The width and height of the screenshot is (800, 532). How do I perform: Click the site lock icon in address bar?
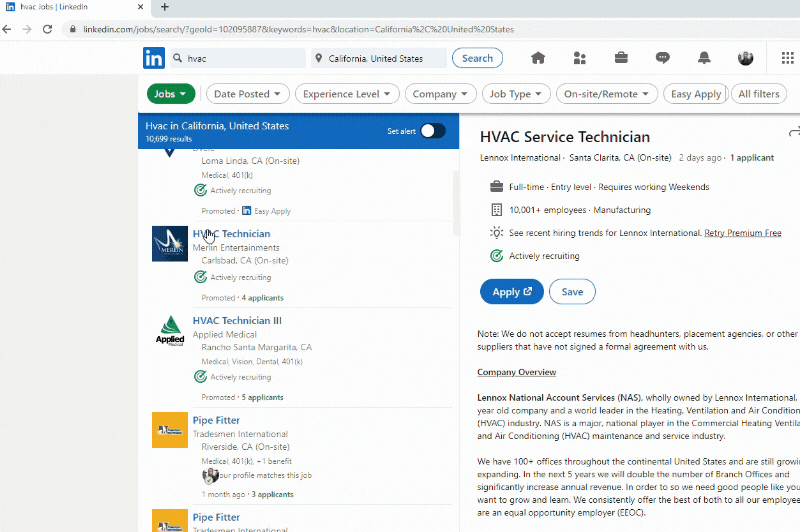pyautogui.click(x=72, y=30)
